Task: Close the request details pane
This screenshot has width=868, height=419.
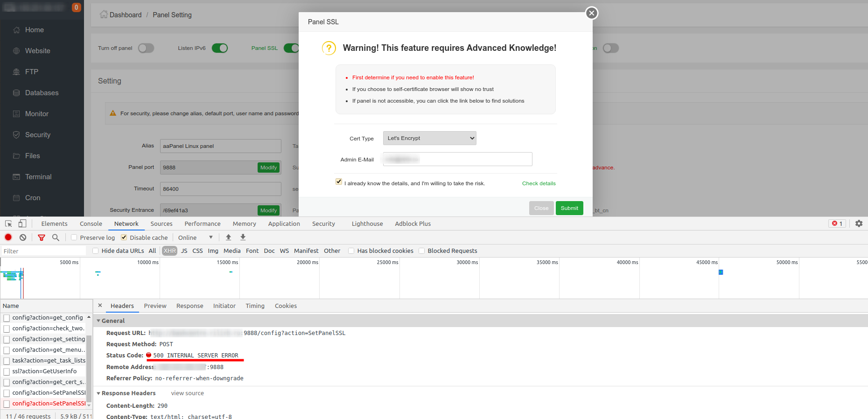Action: click(x=100, y=306)
